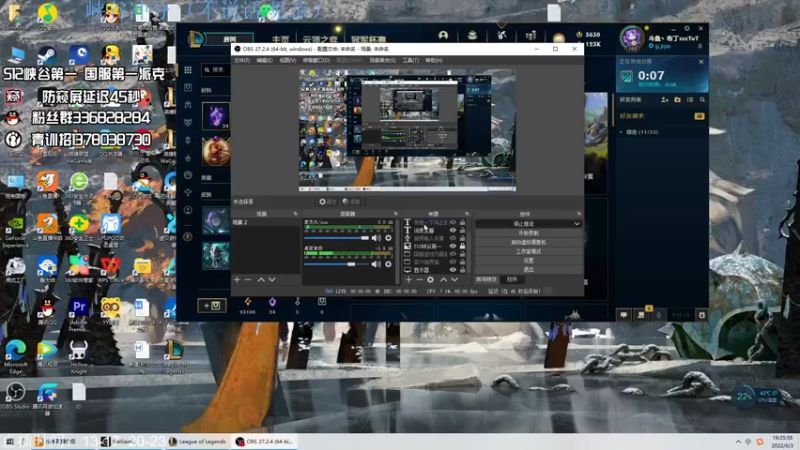The height and width of the screenshot is (450, 800).
Task: Adjust 麦克风/Aux volume slider
Action: point(337,238)
